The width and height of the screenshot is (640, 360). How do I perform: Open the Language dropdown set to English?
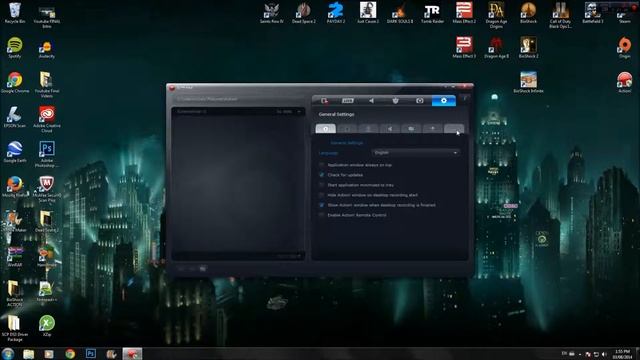coord(416,153)
